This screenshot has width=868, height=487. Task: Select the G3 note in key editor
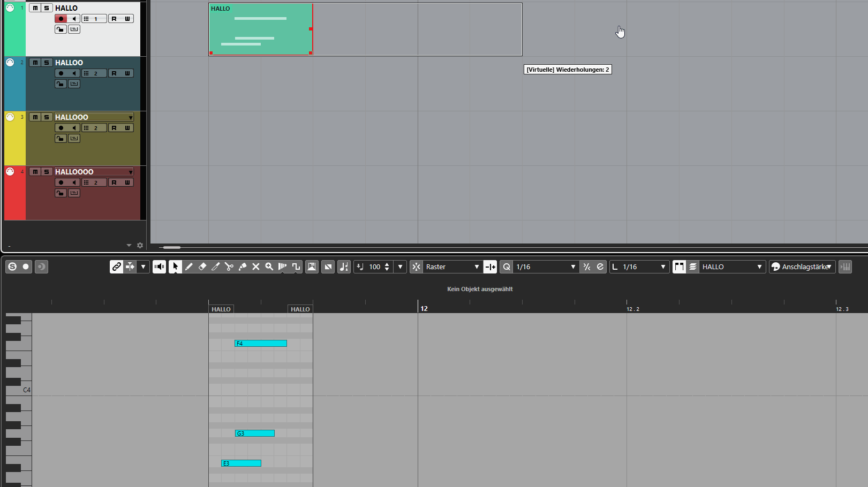[255, 433]
